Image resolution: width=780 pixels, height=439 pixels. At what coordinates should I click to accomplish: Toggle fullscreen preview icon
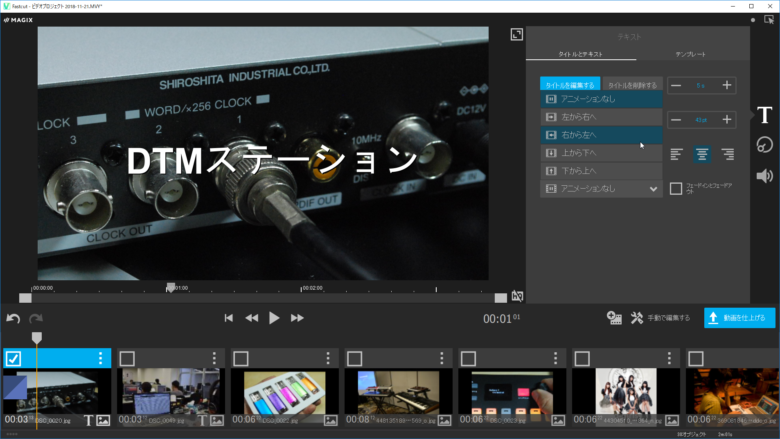[x=517, y=34]
